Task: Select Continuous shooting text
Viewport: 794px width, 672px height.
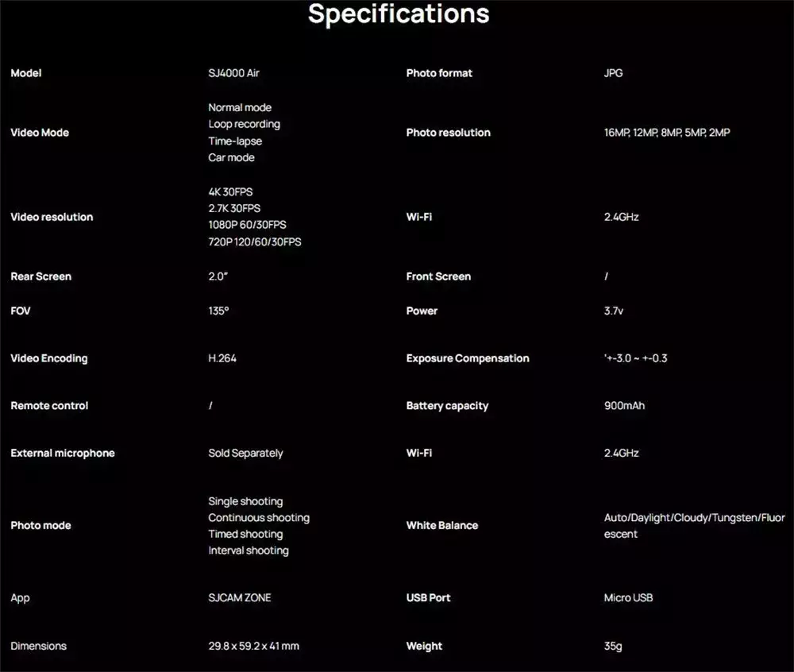Action: [x=259, y=518]
